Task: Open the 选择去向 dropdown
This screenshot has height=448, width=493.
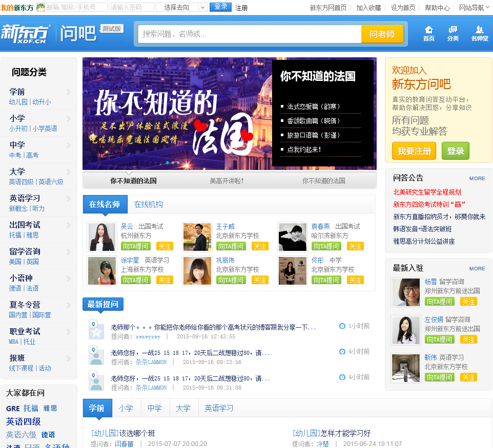Action: coord(181,7)
